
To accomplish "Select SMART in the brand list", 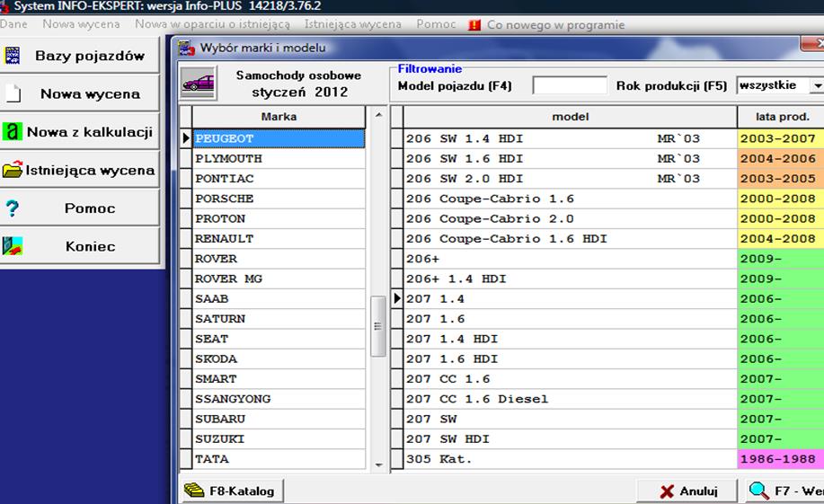I will point(279,379).
